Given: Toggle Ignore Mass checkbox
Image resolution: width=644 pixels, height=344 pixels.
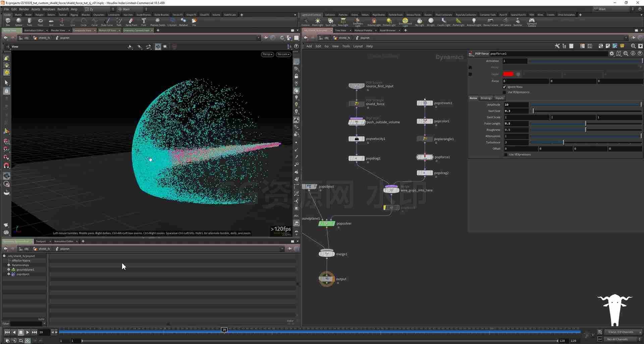Looking at the screenshot, I should (504, 87).
